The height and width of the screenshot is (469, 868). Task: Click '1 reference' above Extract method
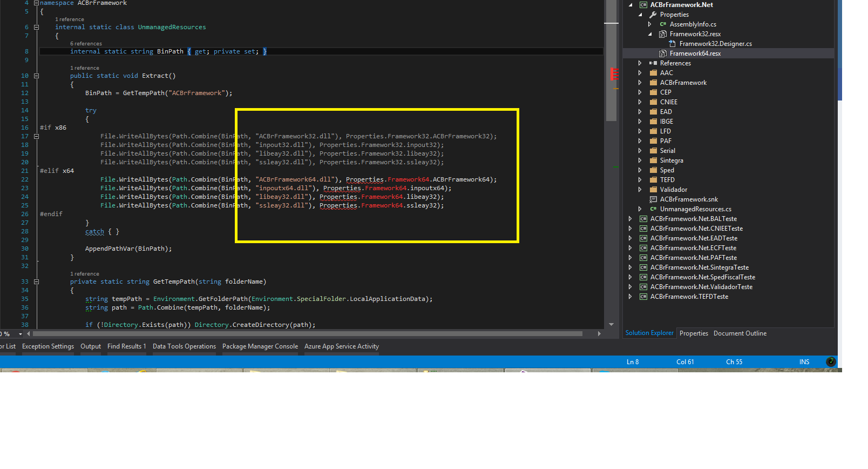pos(85,68)
